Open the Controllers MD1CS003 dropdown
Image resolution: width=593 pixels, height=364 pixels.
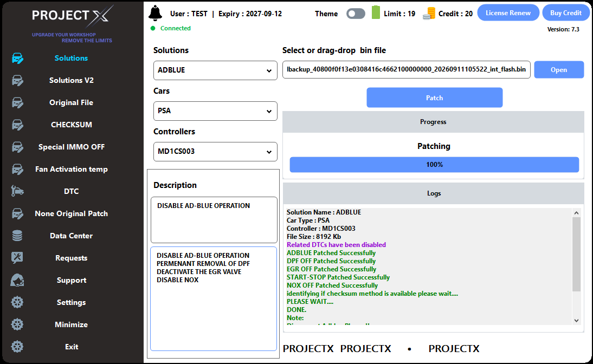pos(215,152)
